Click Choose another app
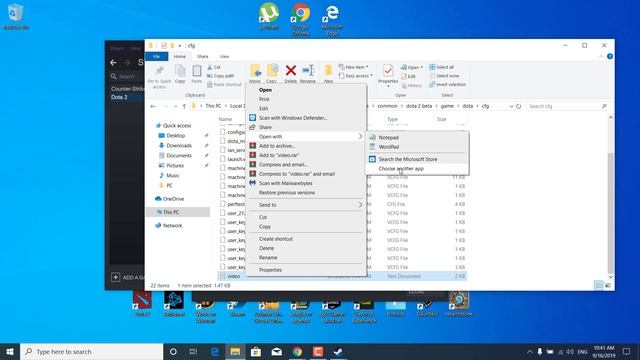Viewport: 640px width, 360px height. pyautogui.click(x=401, y=169)
